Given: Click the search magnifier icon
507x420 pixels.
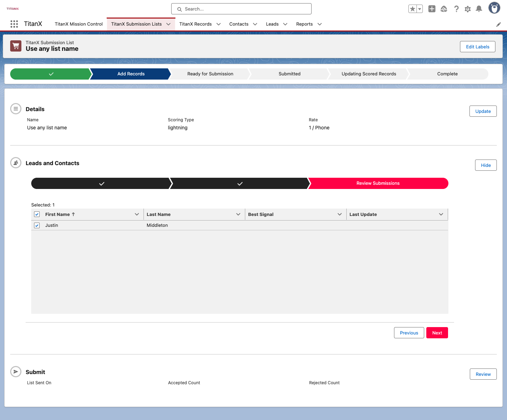Looking at the screenshot, I should point(179,9).
